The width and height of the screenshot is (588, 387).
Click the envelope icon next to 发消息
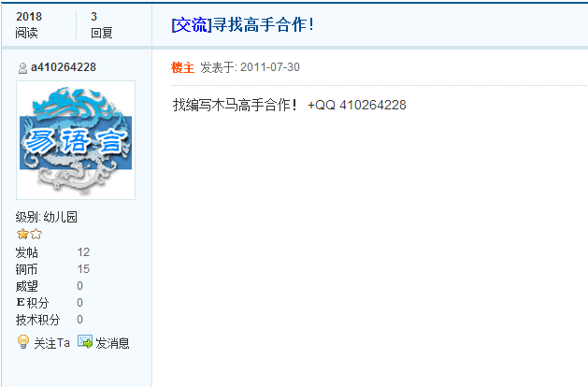[85, 341]
